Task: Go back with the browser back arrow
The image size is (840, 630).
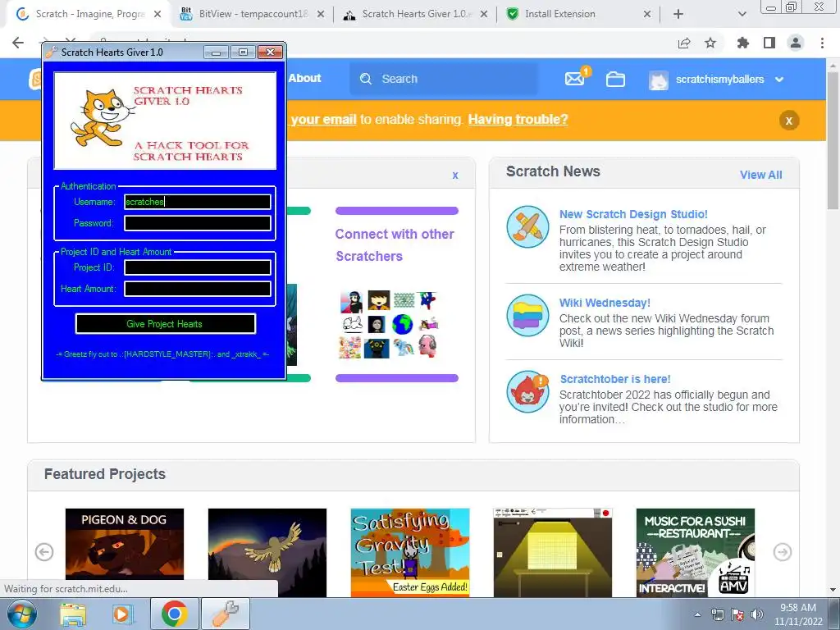Action: coord(18,43)
